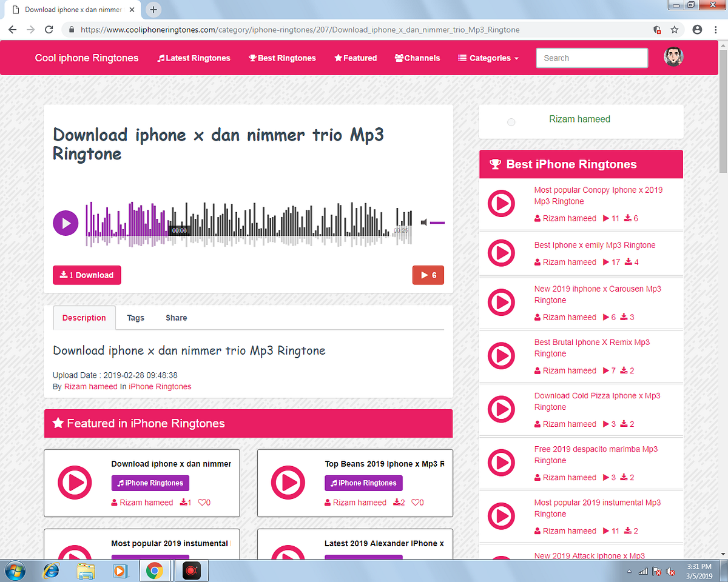The image size is (728, 582).
Task: Mute audio with the speaker icon
Action: click(x=424, y=222)
